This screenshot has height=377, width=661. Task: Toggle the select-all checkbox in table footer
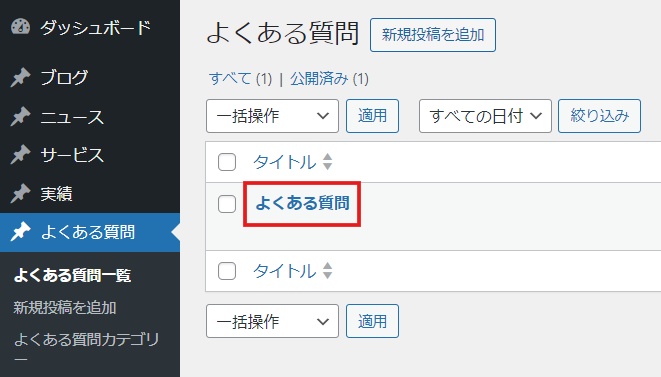click(x=227, y=271)
